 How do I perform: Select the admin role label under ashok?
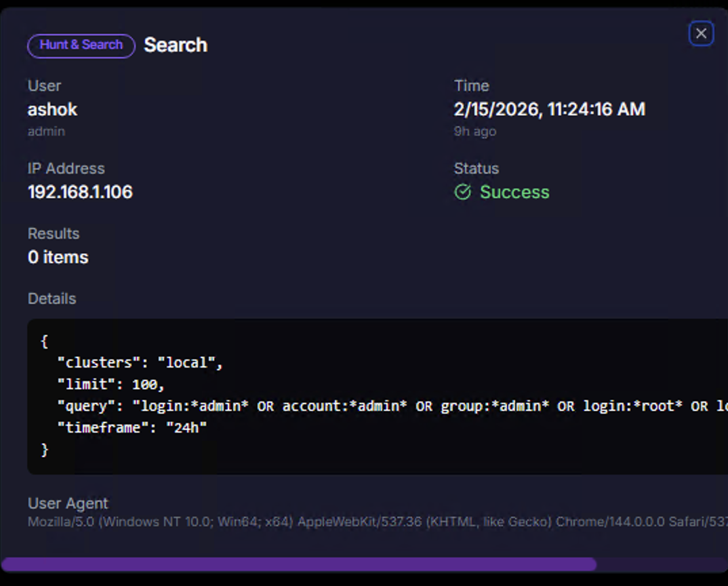point(46,131)
